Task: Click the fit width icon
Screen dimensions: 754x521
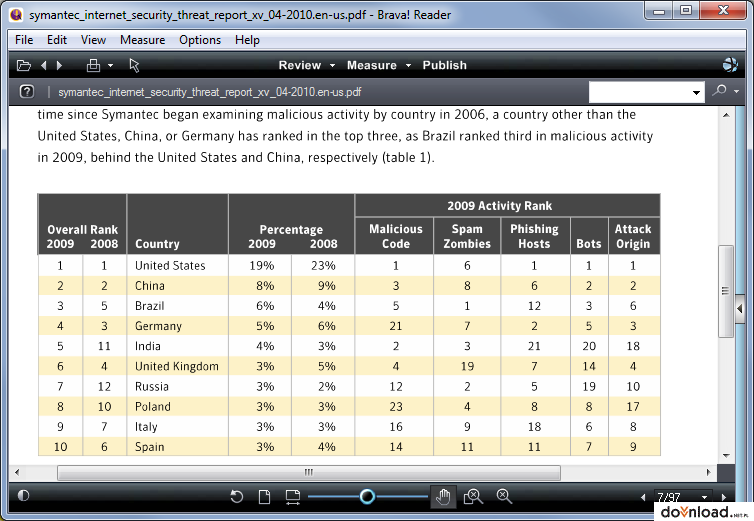Action: point(292,497)
